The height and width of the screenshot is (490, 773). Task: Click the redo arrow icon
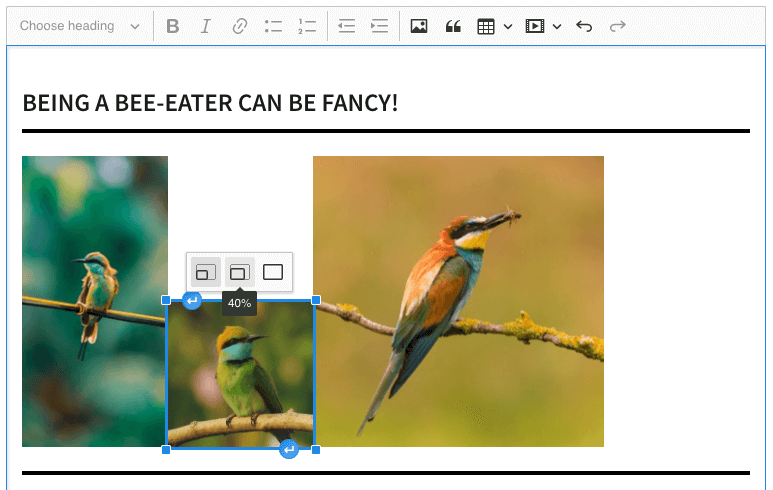tap(618, 26)
